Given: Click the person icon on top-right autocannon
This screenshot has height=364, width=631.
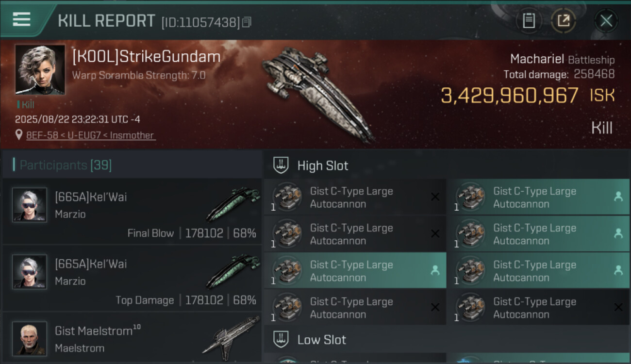Looking at the screenshot, I should coord(618,197).
